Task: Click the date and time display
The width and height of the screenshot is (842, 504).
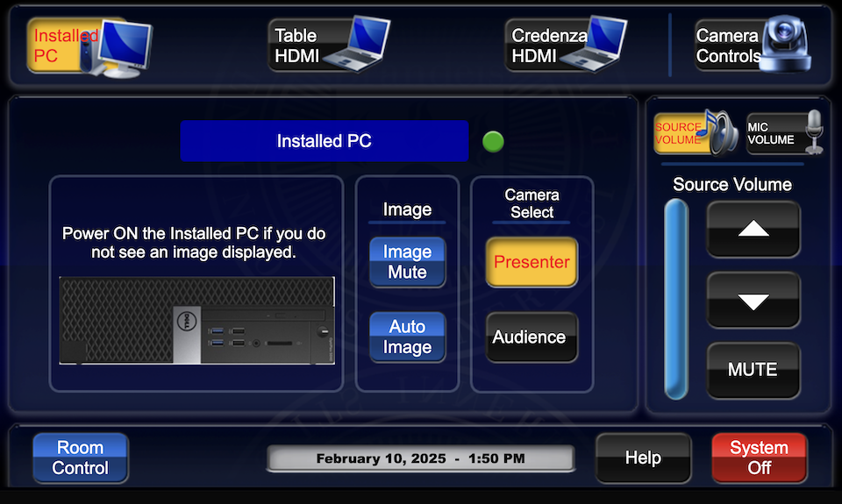Action: [421, 459]
